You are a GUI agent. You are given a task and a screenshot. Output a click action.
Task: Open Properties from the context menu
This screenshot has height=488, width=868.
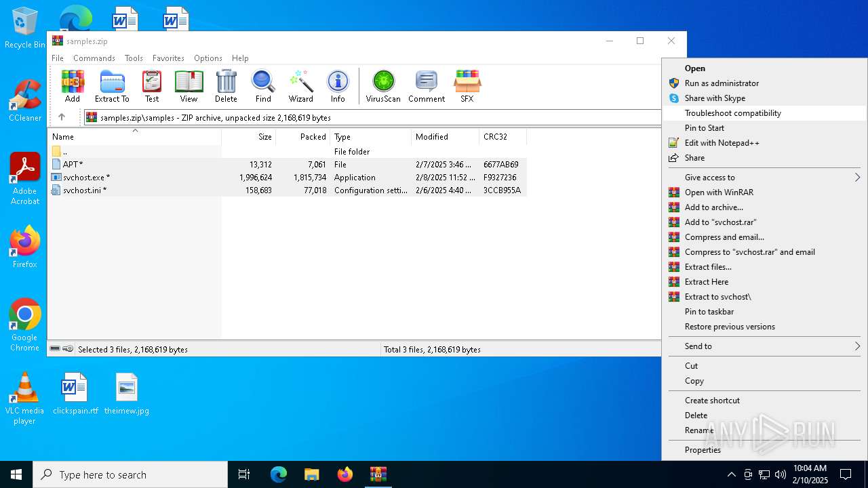764,450
